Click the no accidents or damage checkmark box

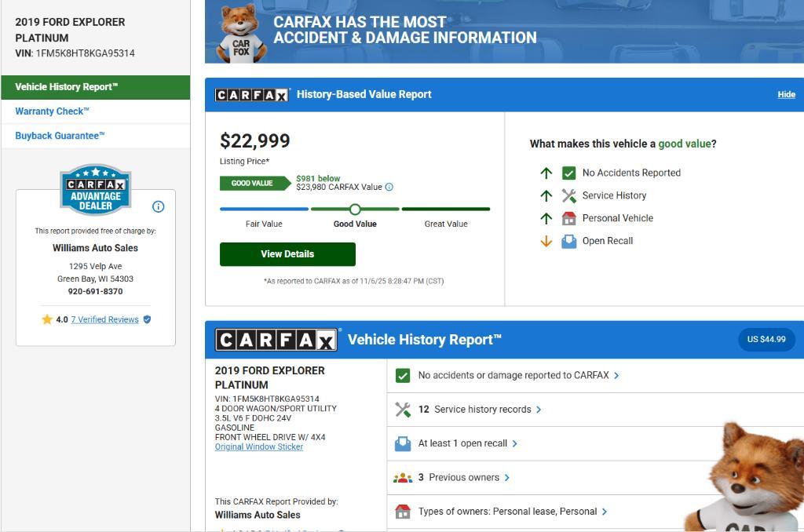point(403,376)
